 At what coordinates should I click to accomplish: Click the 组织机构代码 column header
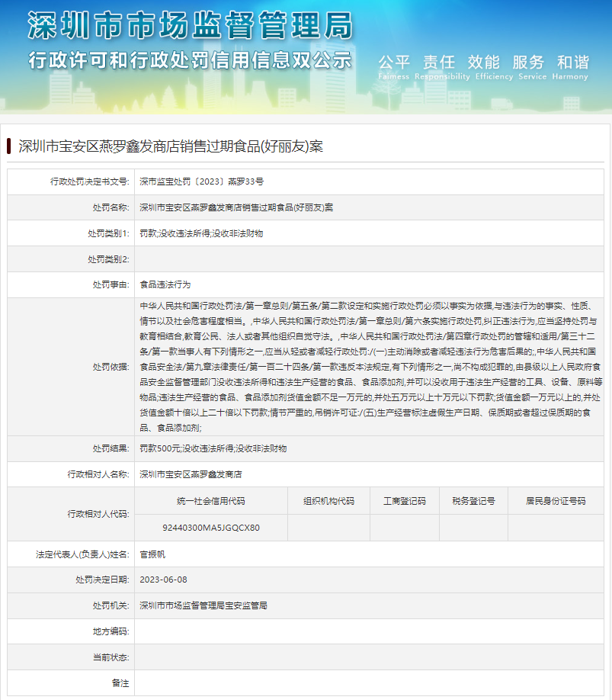328,501
